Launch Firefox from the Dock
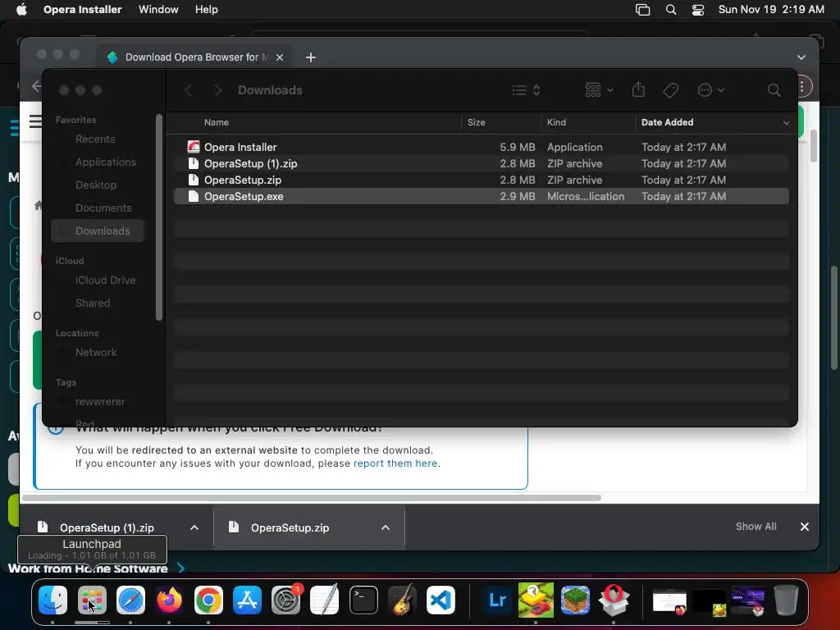Screen dimensions: 840x630 click(x=169, y=600)
